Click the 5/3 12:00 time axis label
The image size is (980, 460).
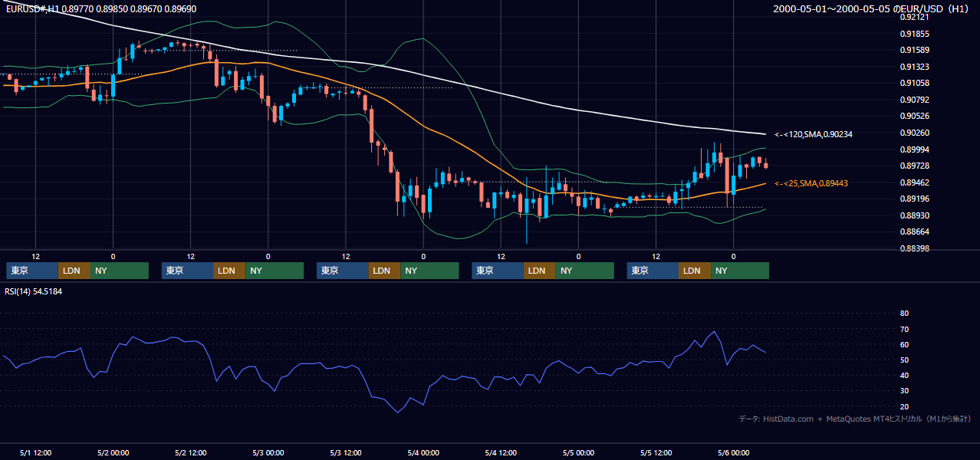pos(345,452)
